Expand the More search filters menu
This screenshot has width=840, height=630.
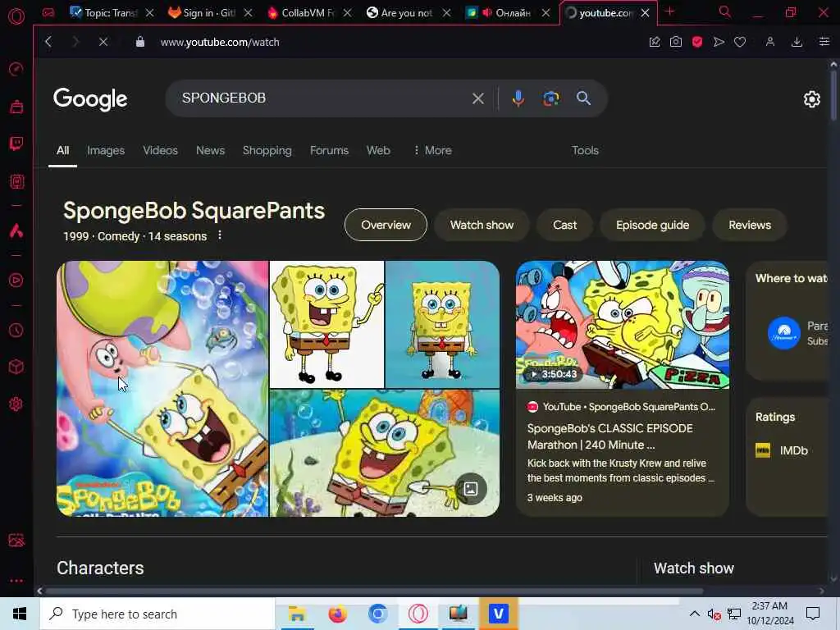click(x=431, y=151)
